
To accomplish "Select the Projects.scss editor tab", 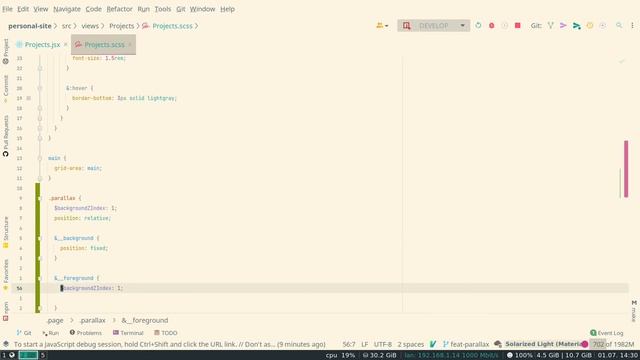I will coord(104,44).
